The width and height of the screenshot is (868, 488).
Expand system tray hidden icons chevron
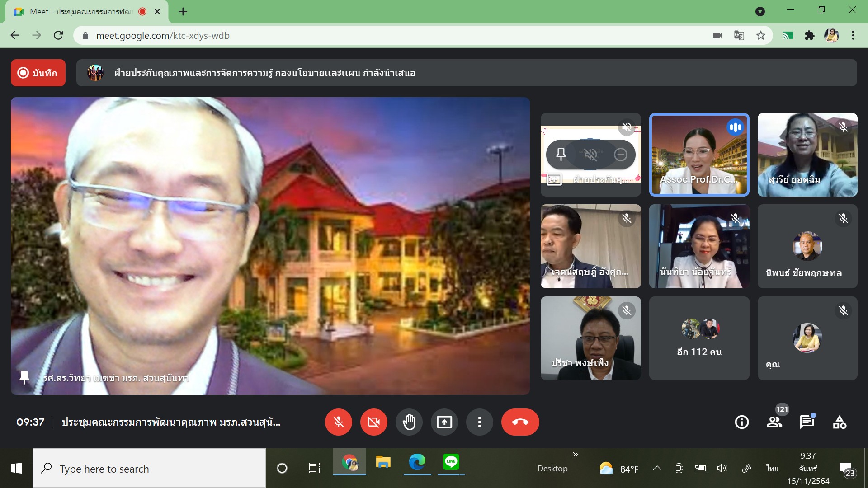657,468
